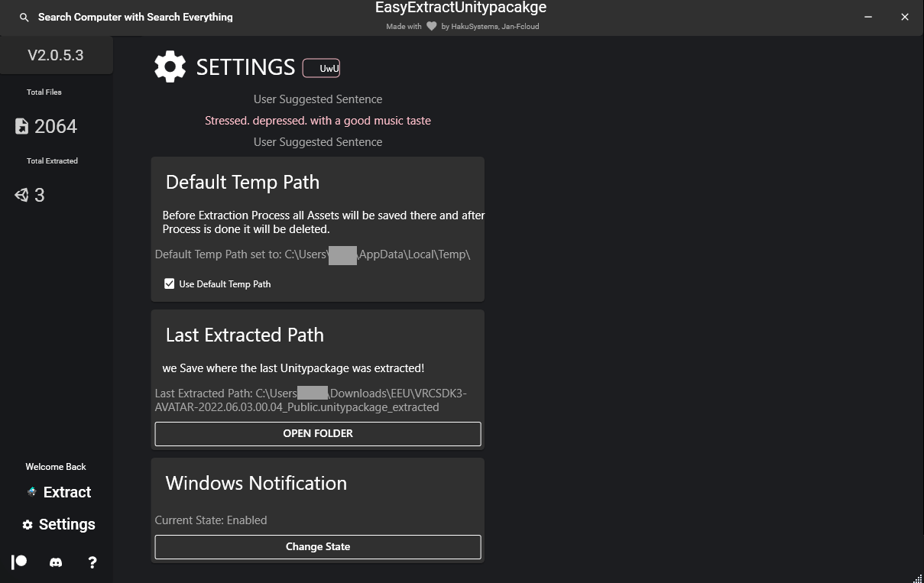Switch to the Extract page

(x=66, y=492)
